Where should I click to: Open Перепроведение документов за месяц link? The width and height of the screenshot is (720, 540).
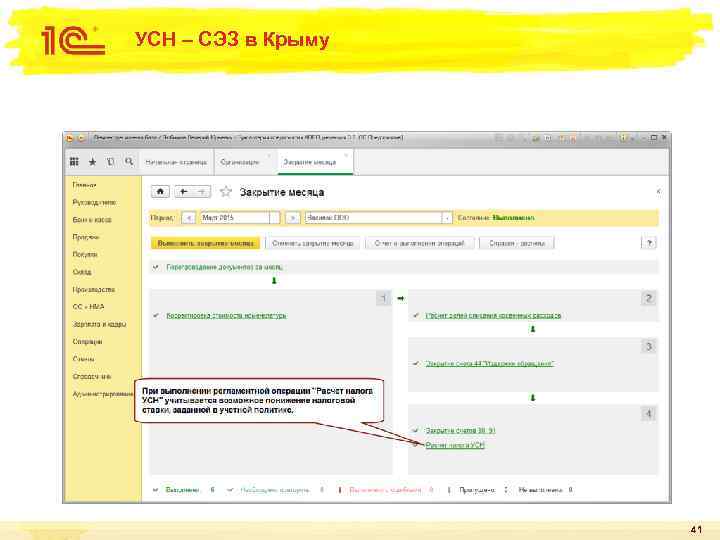pos(224,267)
